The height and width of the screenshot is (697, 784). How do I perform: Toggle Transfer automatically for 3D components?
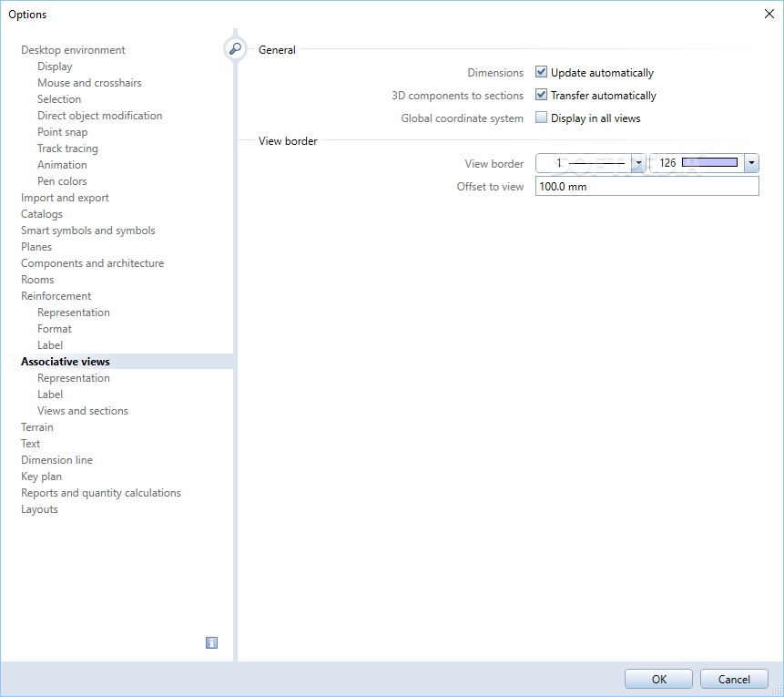click(x=541, y=95)
